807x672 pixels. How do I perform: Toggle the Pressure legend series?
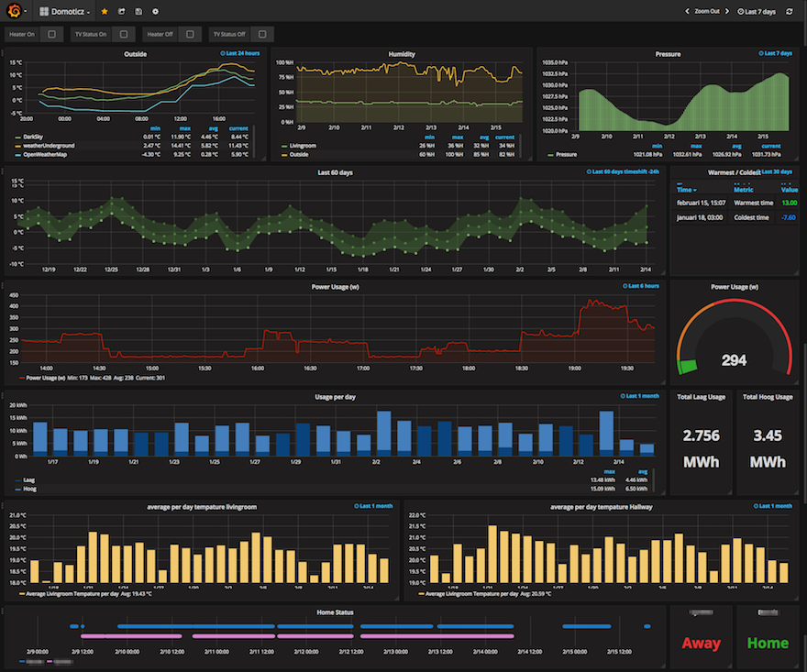click(x=566, y=154)
